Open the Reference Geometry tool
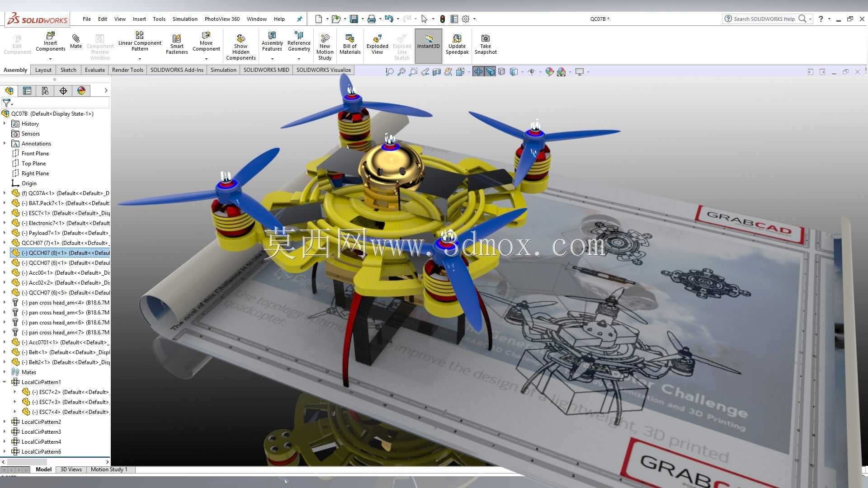The height and width of the screenshot is (488, 868). point(299,41)
